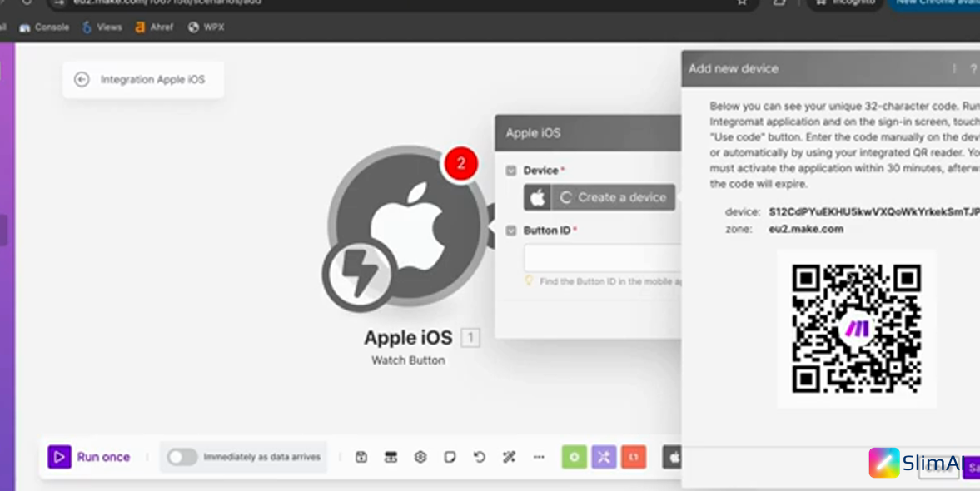Select the large Apple iOS module circle
The image size is (980, 491).
[x=408, y=226]
